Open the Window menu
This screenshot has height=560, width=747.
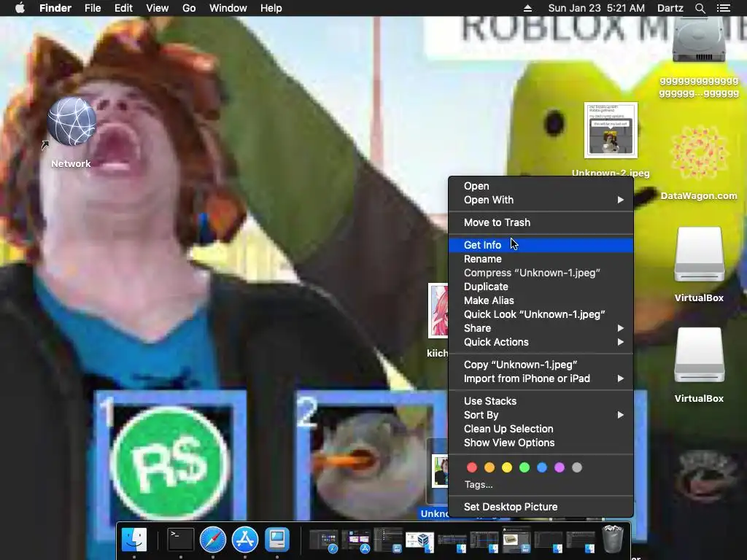228,8
